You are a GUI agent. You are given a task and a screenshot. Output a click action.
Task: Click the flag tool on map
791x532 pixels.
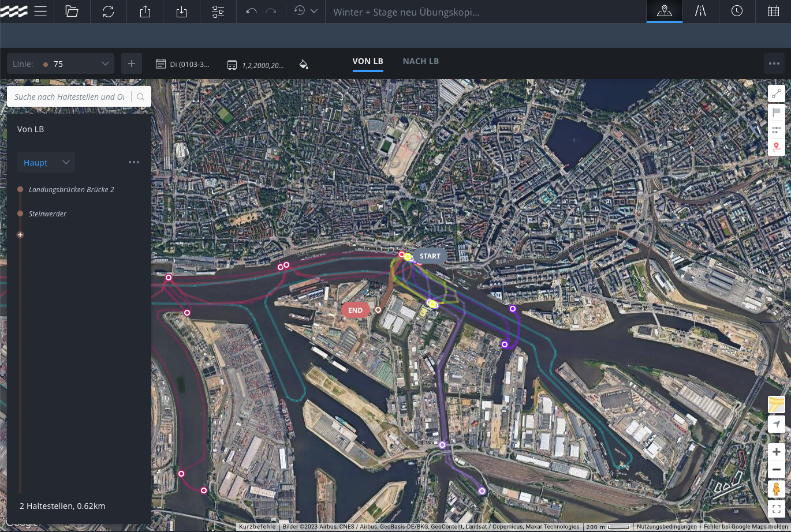tap(776, 112)
